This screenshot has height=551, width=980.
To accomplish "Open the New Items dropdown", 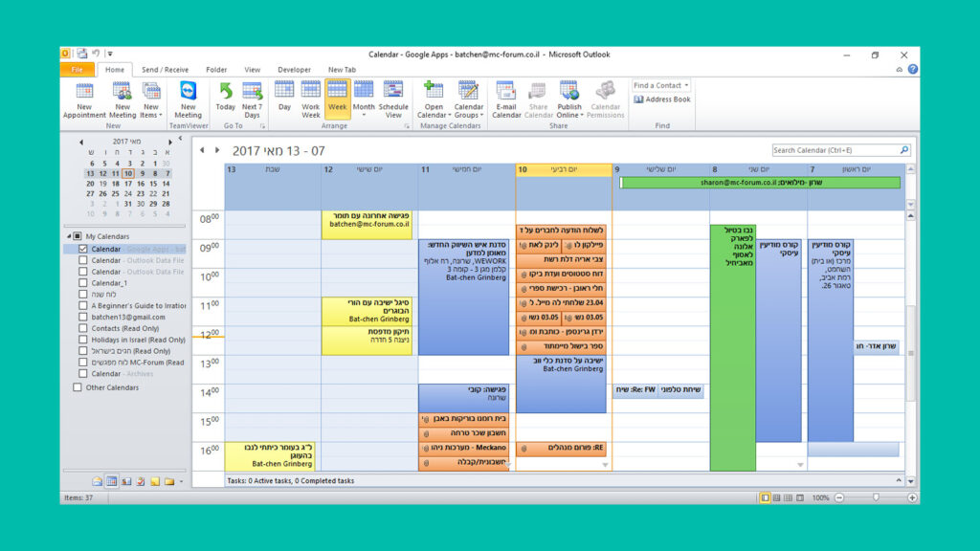I will pos(151,99).
